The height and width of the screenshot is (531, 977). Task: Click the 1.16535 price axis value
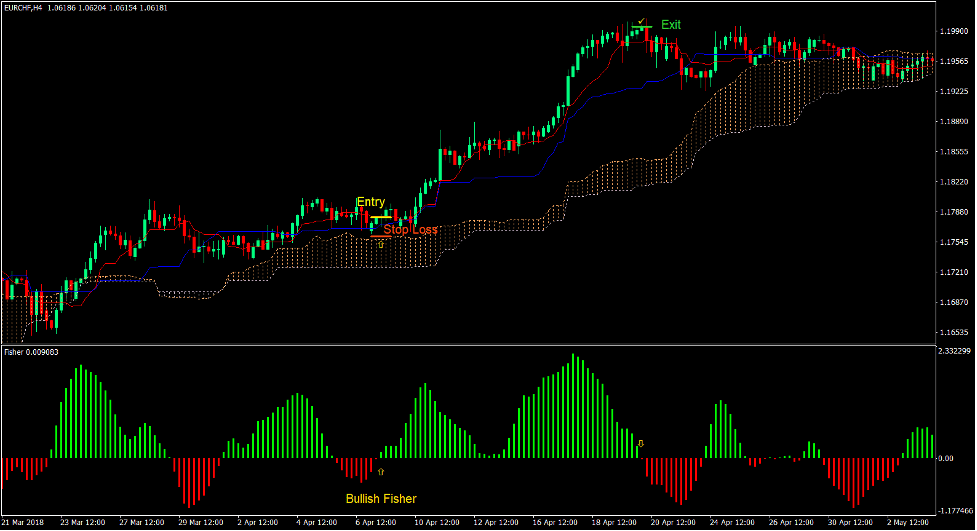click(953, 333)
